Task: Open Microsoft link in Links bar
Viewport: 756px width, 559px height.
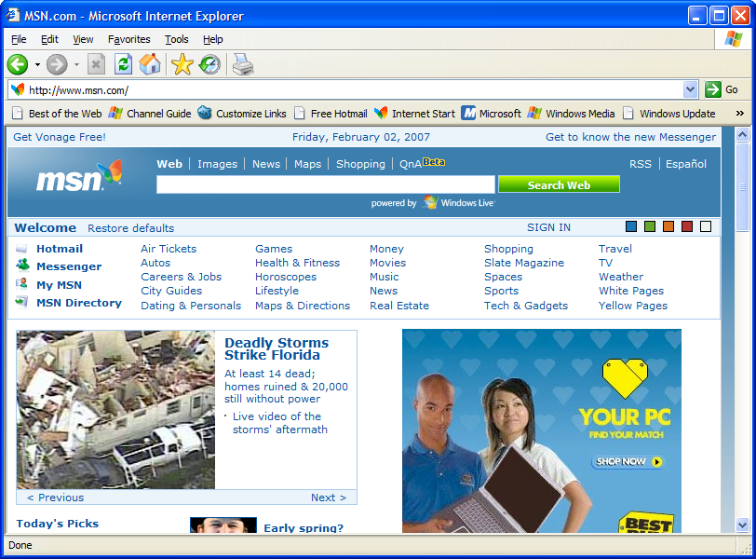Action: (x=492, y=114)
